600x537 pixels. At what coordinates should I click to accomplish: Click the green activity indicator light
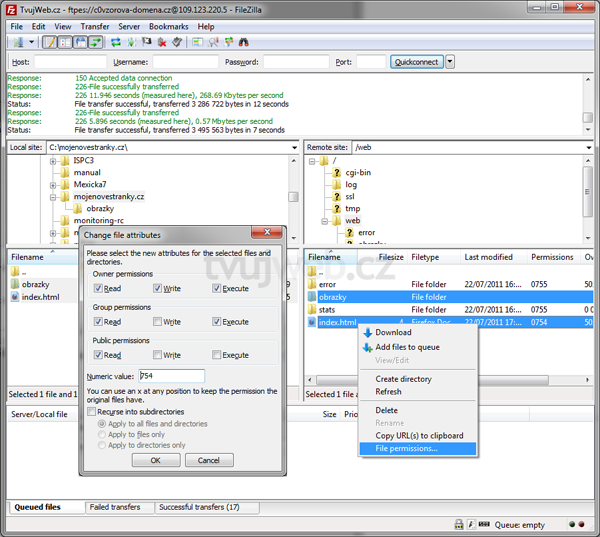572,524
